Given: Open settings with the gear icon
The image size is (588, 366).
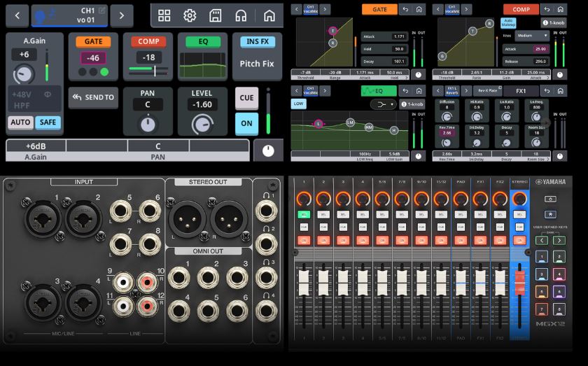Looking at the screenshot, I should coord(190,15).
